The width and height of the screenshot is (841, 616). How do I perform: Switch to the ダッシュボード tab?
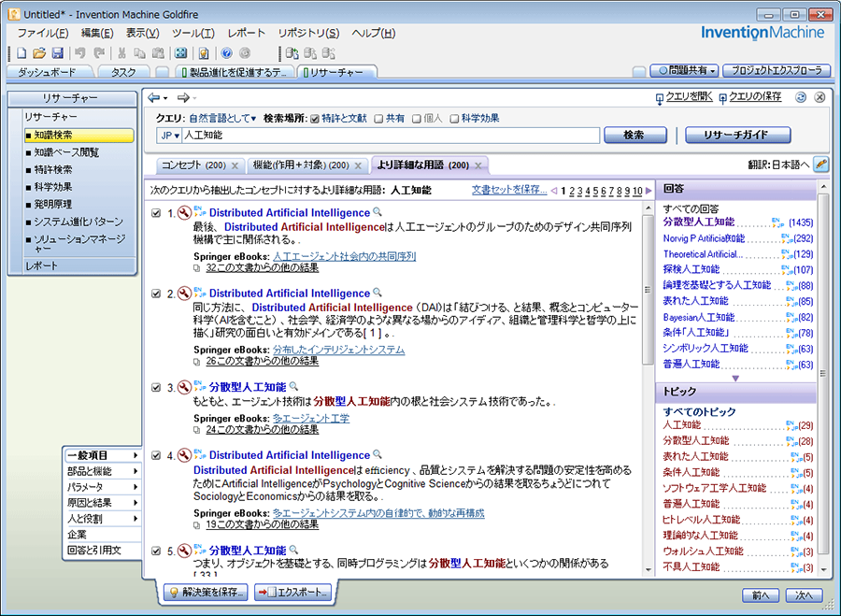48,72
